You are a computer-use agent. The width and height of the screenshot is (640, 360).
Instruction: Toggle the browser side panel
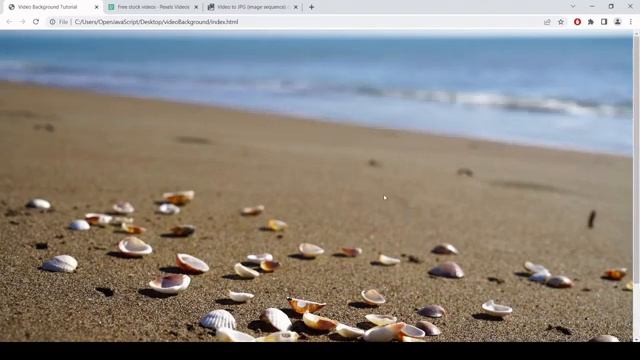(x=604, y=22)
